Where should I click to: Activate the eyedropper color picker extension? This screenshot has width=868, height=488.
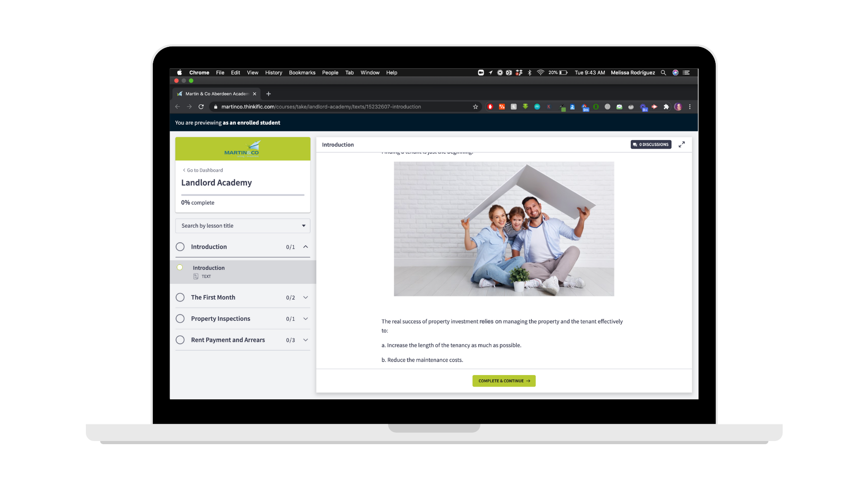562,108
